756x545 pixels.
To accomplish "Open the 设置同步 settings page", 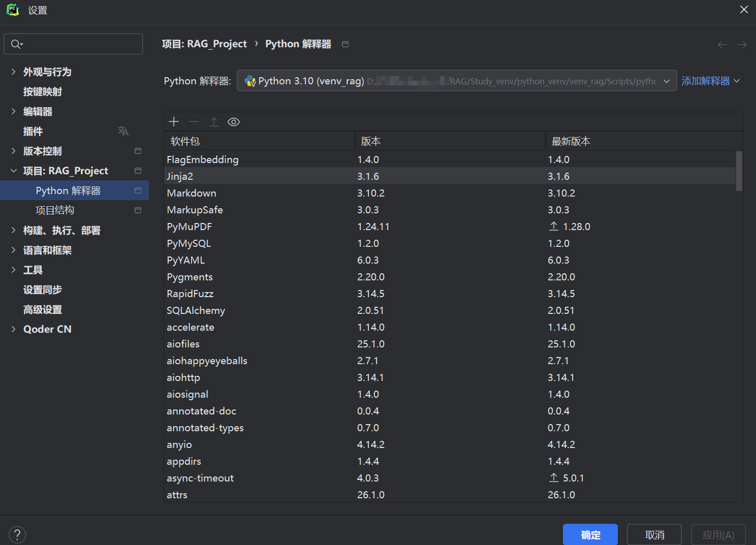I will [43, 290].
